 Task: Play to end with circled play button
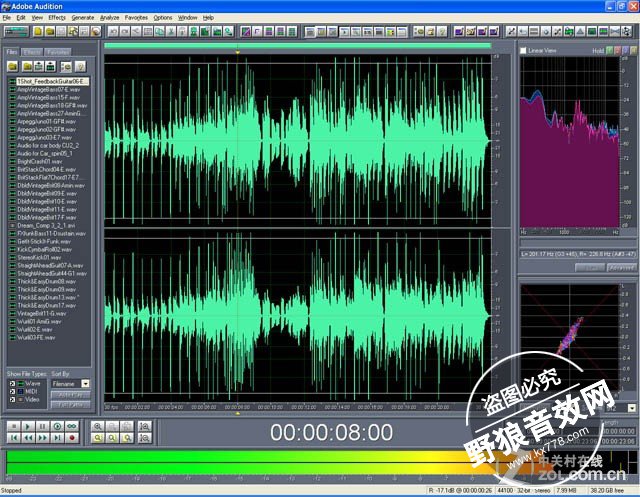57,426
